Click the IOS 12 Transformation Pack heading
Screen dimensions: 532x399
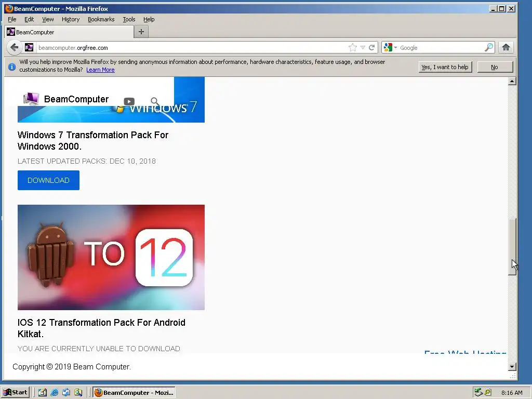point(101,328)
